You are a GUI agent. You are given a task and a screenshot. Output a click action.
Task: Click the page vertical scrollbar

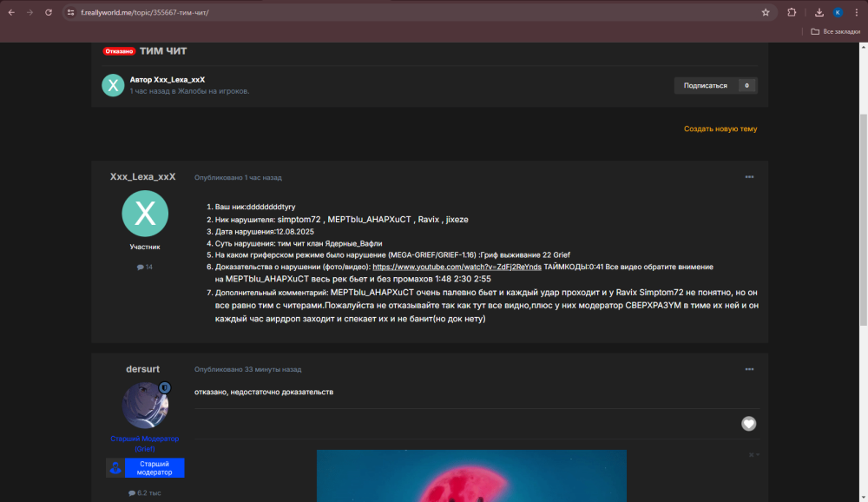coord(863,219)
